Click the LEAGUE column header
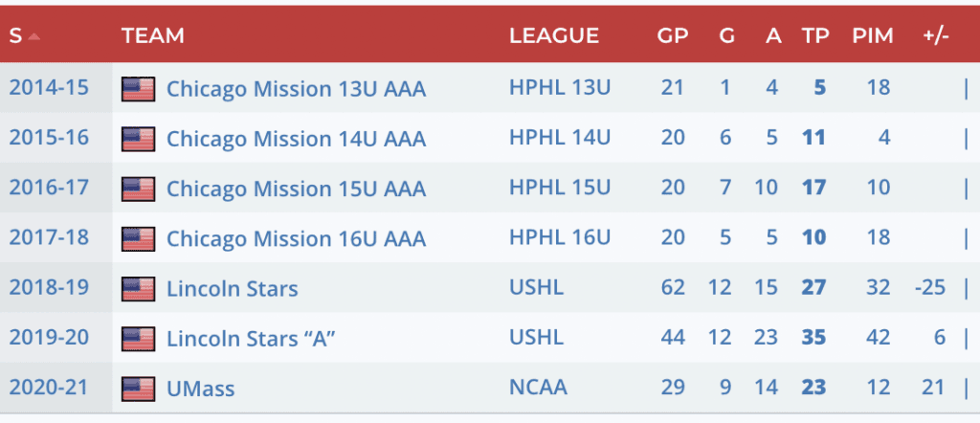980x423 pixels. click(554, 36)
